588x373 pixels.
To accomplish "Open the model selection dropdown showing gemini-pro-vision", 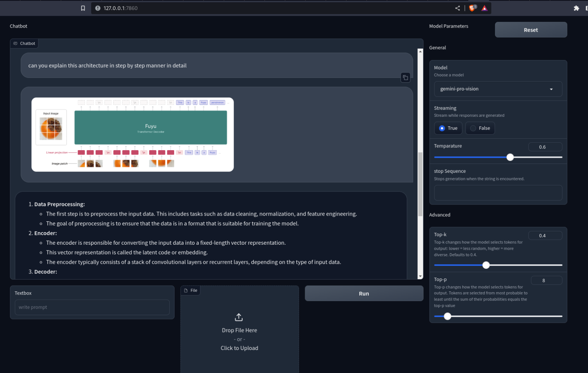I will (x=498, y=89).
